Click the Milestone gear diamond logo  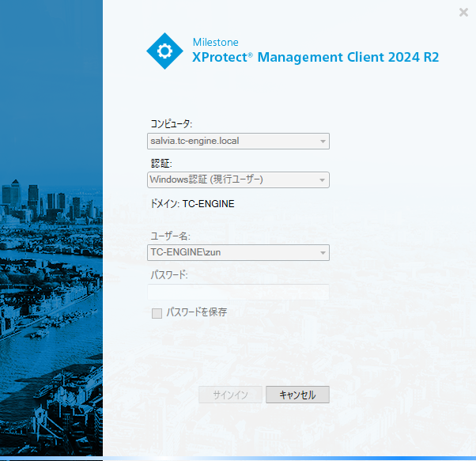(164, 51)
